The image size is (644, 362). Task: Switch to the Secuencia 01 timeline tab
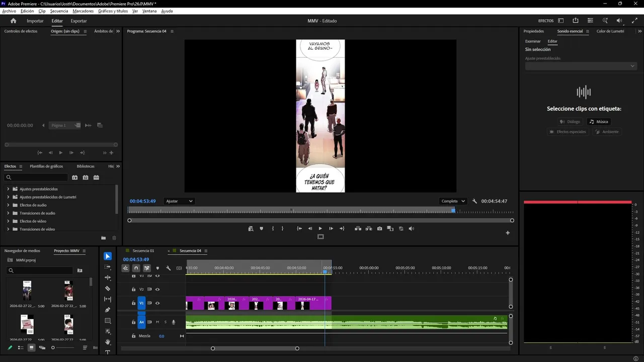(x=143, y=251)
